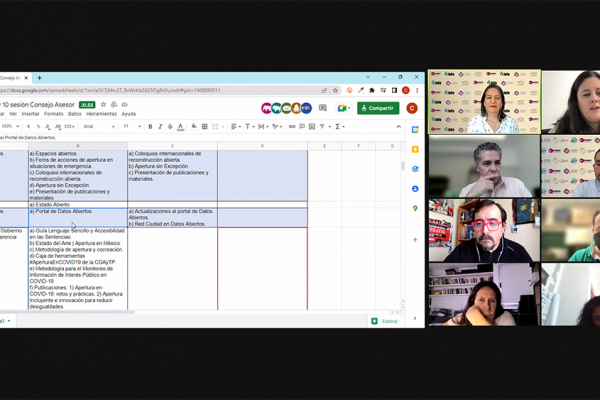
Task: Open the Tasks side panel icon
Action: (x=415, y=169)
